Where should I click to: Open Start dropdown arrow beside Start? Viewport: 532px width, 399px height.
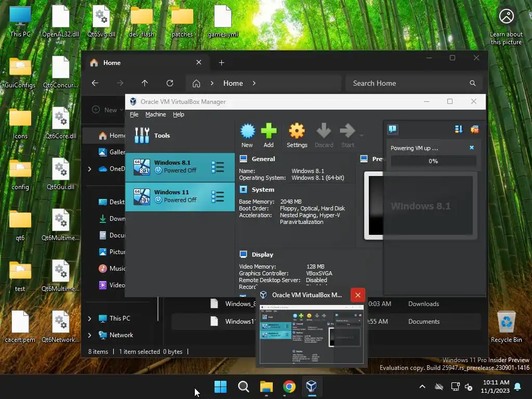(362, 136)
